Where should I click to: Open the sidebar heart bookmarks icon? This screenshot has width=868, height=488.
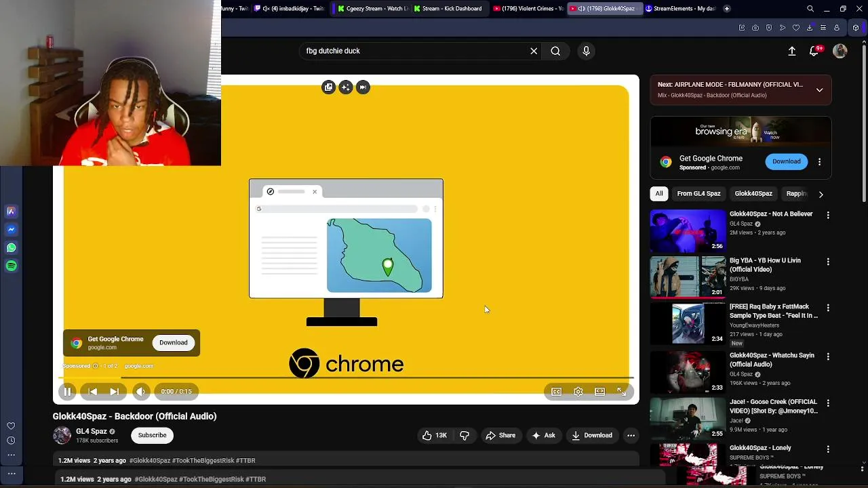tap(11, 426)
